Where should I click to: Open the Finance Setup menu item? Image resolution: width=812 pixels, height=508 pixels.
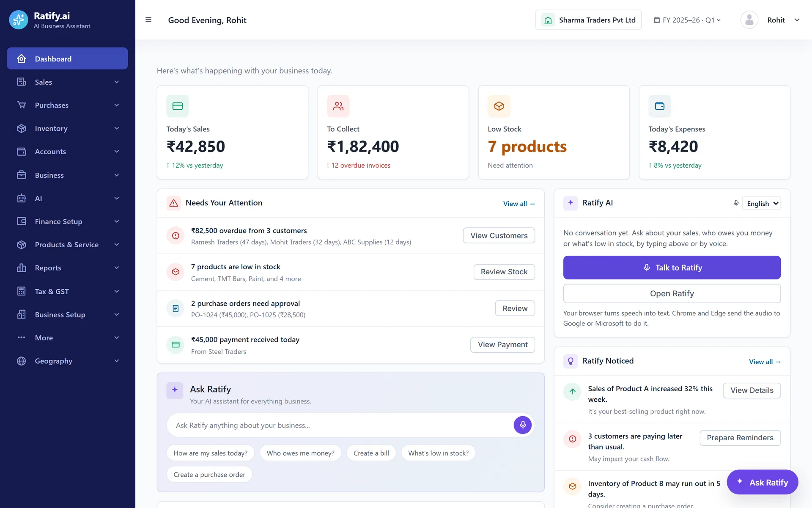[67, 221]
